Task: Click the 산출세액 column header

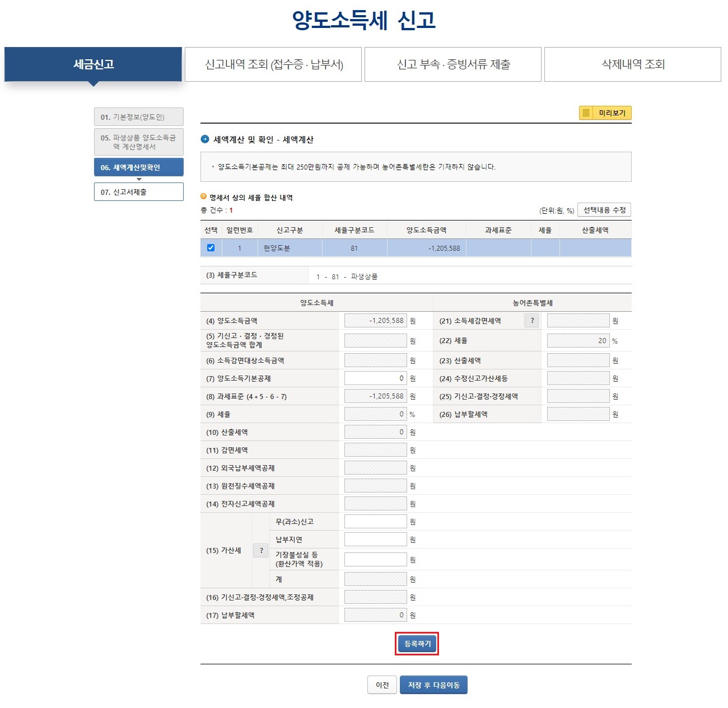Action: [595, 230]
